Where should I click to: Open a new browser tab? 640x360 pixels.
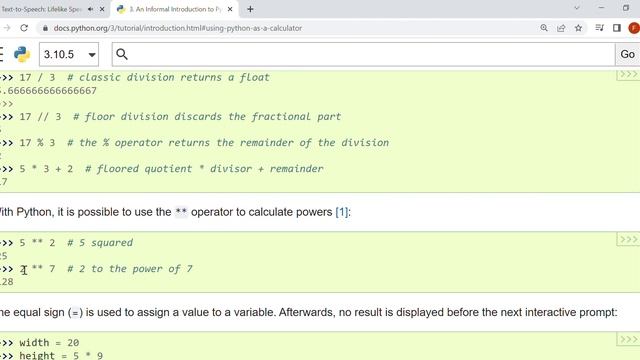tap(250, 9)
